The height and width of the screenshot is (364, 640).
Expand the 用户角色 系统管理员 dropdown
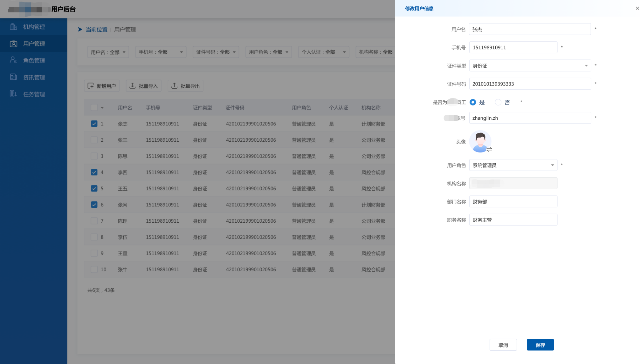(x=513, y=165)
